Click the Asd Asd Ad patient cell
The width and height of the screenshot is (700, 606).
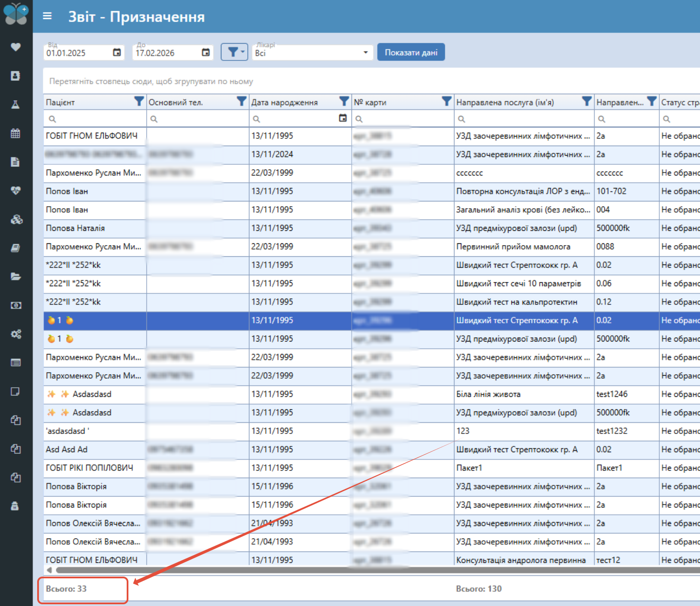click(x=95, y=450)
